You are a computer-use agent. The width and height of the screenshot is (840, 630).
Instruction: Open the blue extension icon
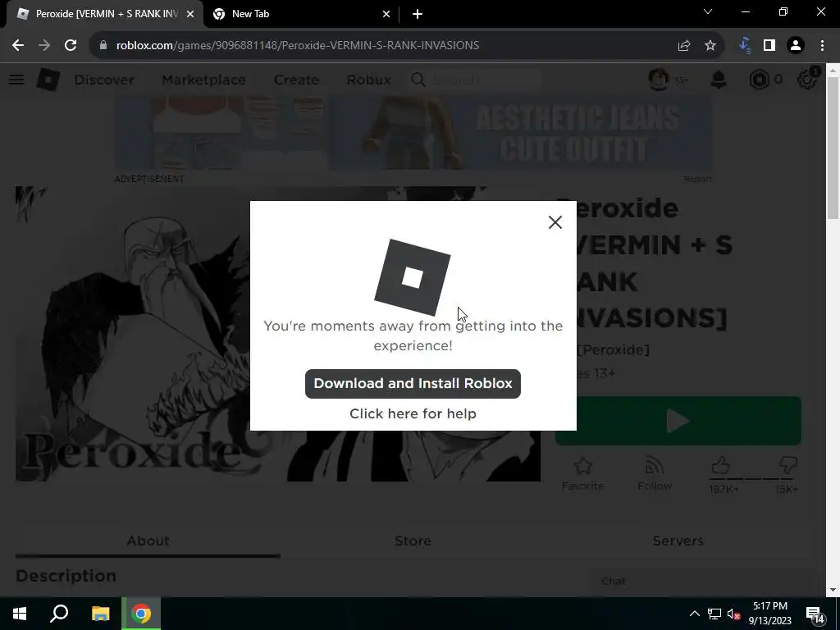click(745, 46)
